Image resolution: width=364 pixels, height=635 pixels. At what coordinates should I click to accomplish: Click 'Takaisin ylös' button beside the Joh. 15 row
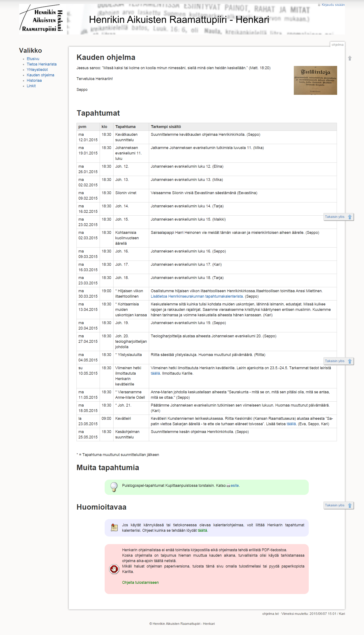pyautogui.click(x=338, y=217)
